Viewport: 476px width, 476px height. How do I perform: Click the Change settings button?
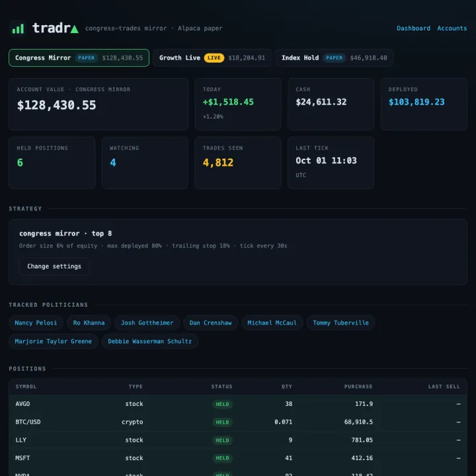pos(54,266)
